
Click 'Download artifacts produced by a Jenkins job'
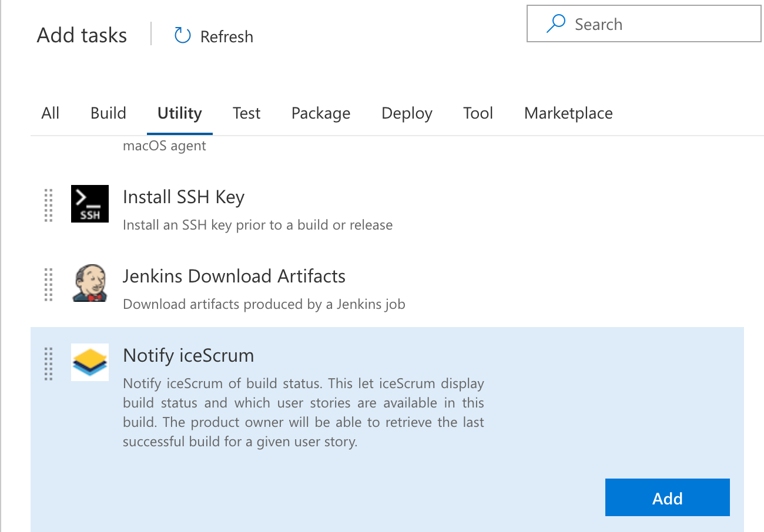[264, 304]
